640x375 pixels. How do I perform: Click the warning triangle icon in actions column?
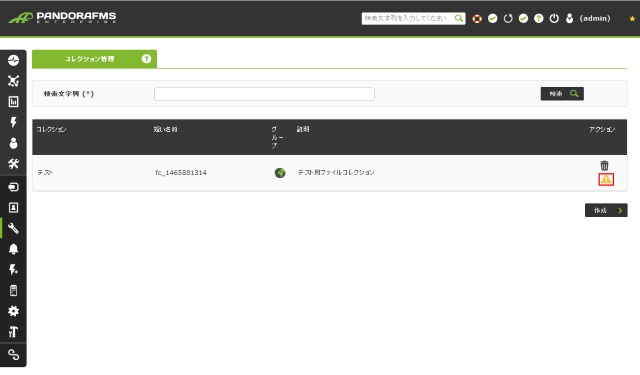pos(606,179)
